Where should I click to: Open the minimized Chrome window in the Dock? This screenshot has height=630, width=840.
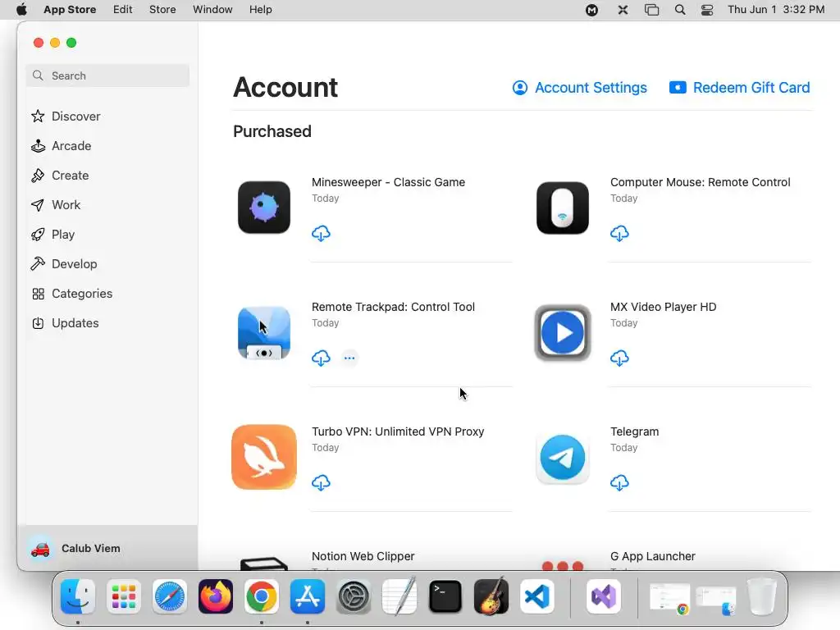[x=669, y=598]
